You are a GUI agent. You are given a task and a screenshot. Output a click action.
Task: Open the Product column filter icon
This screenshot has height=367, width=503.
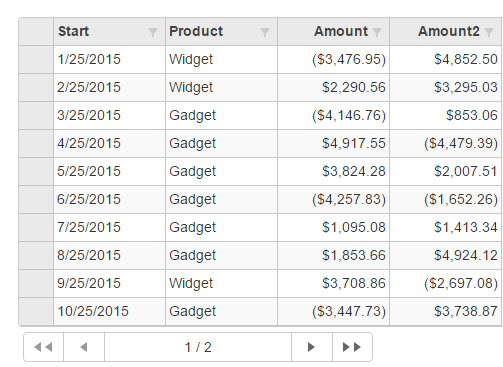(x=265, y=32)
